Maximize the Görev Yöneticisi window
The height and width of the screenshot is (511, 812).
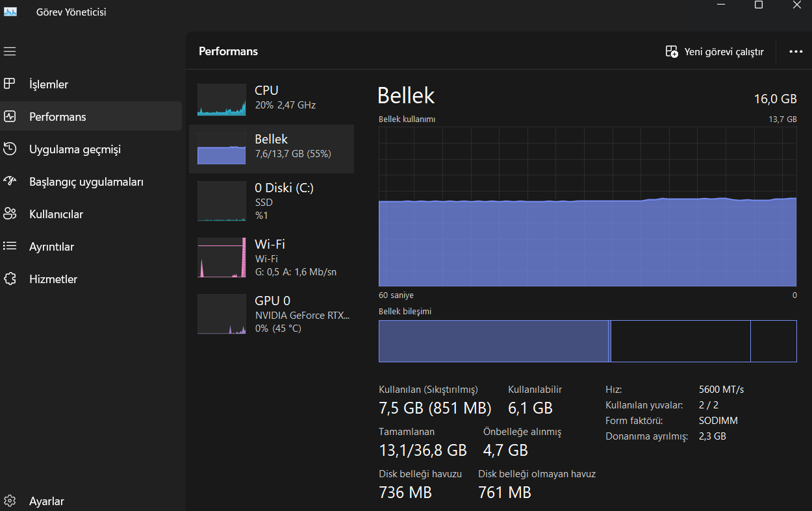pyautogui.click(x=758, y=5)
